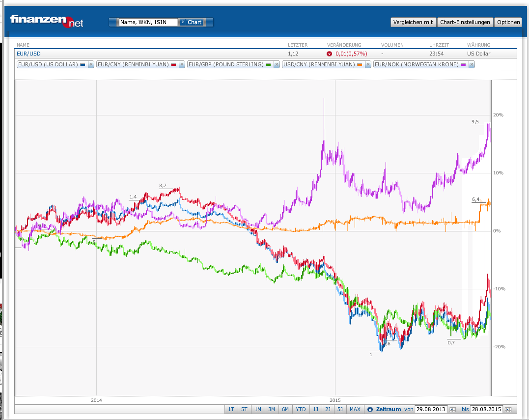
Task: Select the YTD time range tab
Action: pos(301,409)
